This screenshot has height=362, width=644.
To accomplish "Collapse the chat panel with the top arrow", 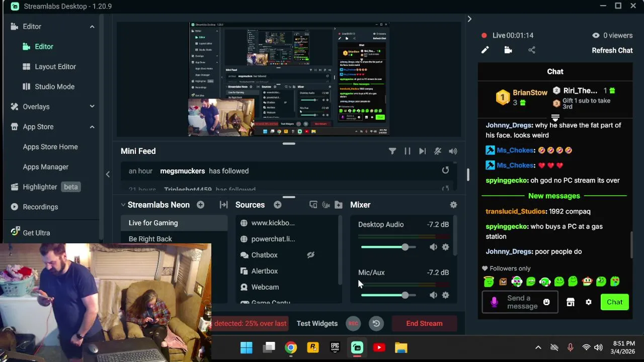I will [469, 19].
